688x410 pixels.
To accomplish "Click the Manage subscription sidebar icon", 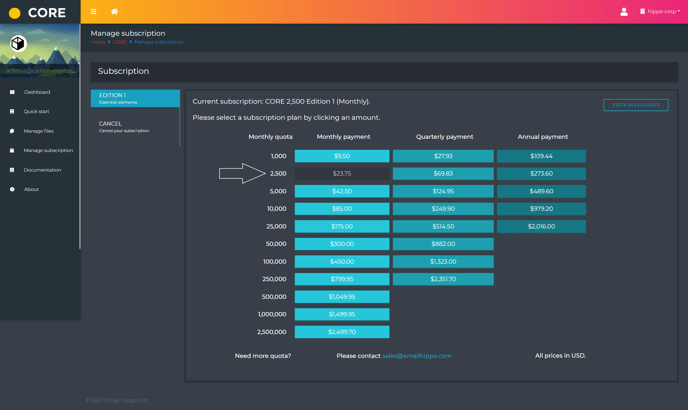I will click(x=12, y=150).
